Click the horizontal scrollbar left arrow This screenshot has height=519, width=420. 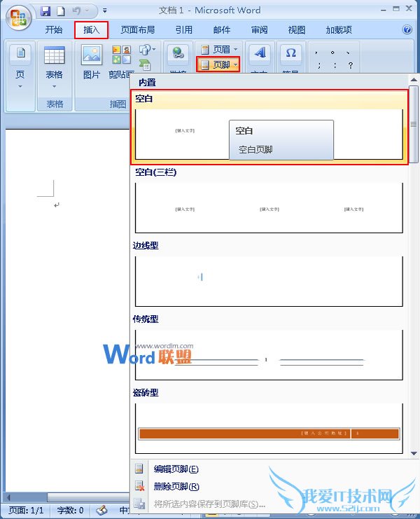8,497
